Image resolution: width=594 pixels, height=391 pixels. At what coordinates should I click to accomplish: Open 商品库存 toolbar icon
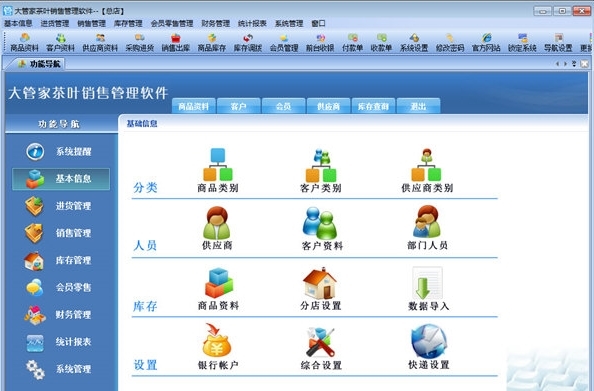coord(212,42)
